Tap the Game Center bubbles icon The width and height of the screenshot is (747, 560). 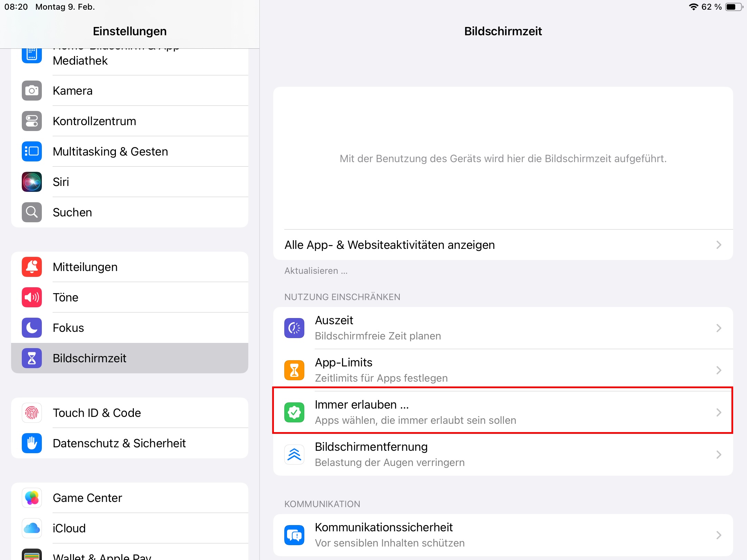[x=32, y=498]
